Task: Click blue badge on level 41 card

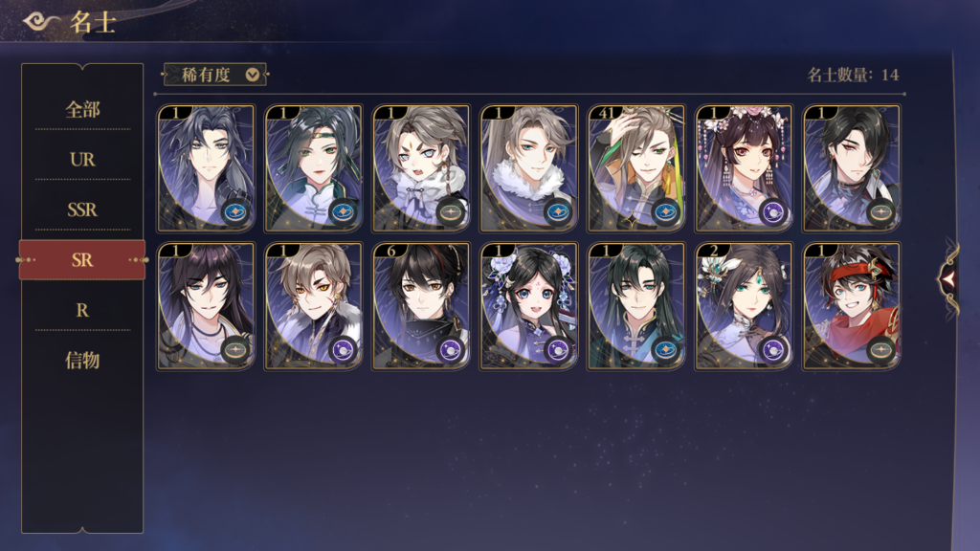Action: pos(666,212)
